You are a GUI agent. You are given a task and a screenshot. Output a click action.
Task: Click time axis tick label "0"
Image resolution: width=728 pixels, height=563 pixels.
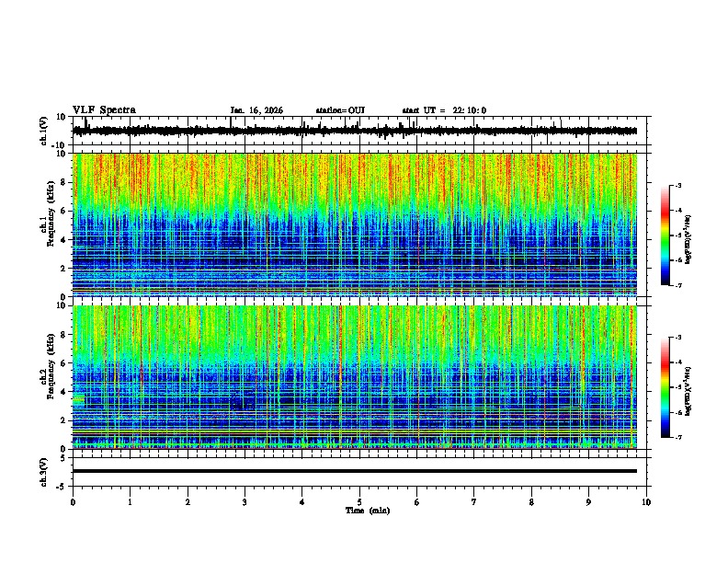(x=73, y=502)
